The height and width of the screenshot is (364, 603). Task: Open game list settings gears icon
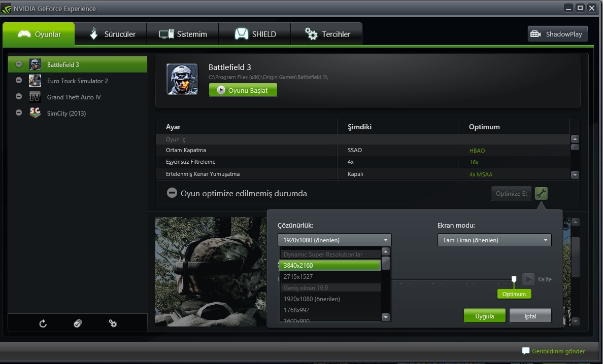(113, 323)
